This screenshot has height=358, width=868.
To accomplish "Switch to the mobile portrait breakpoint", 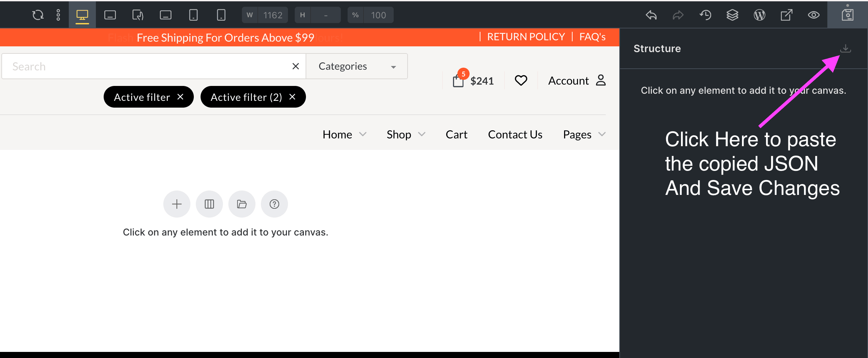I will 221,15.
